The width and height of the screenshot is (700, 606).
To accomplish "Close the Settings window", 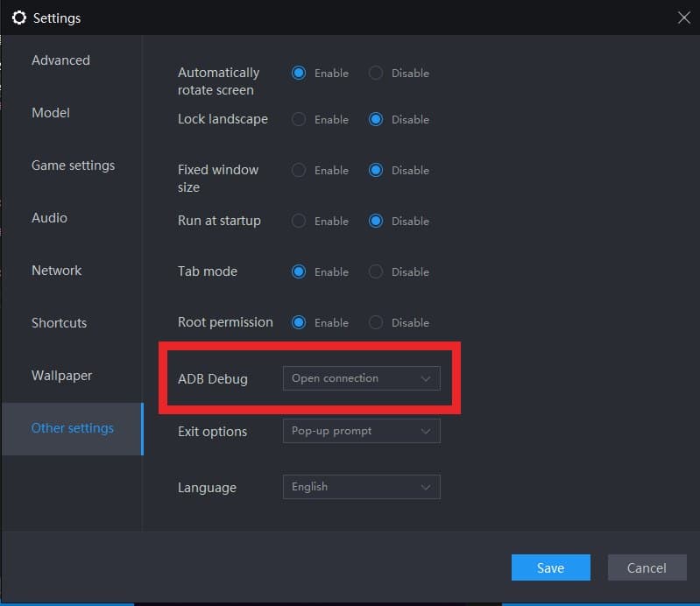I will pos(683,18).
